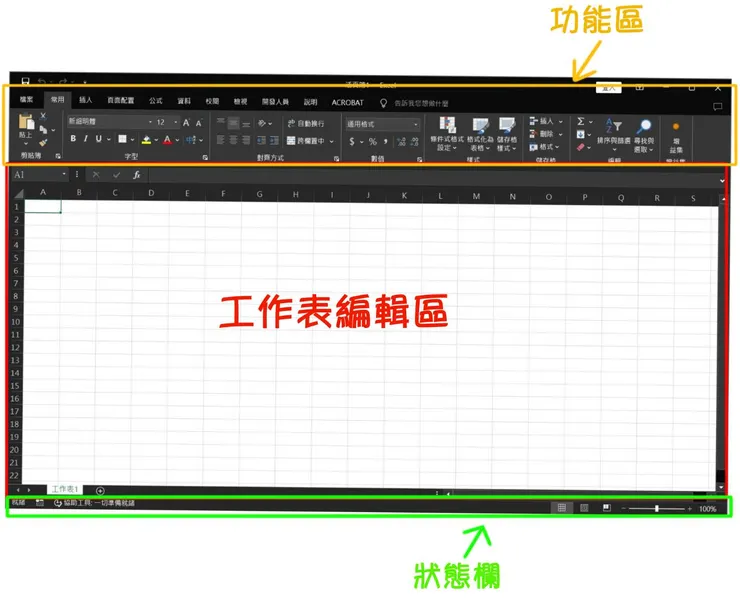This screenshot has height=598, width=740.
Task: Expand the Name Box A1 dropdown
Action: pos(64,174)
